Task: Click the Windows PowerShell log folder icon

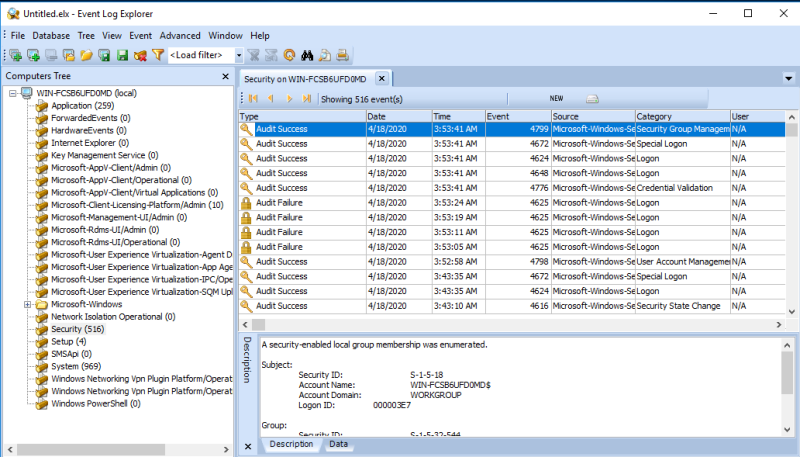Action: [x=42, y=403]
